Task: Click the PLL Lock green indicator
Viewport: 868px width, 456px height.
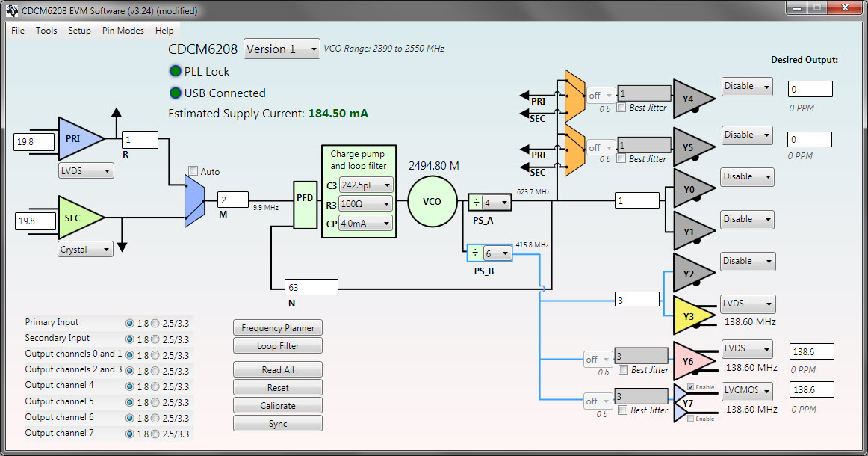Action: (176, 71)
